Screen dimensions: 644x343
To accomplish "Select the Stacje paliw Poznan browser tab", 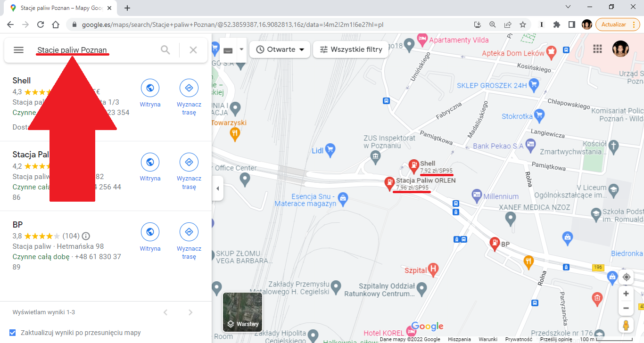I will coord(59,8).
